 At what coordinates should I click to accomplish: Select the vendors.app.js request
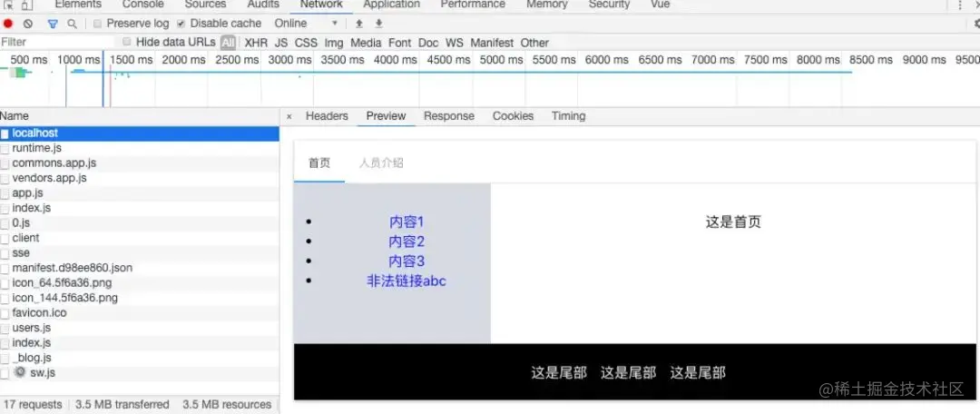(140, 178)
